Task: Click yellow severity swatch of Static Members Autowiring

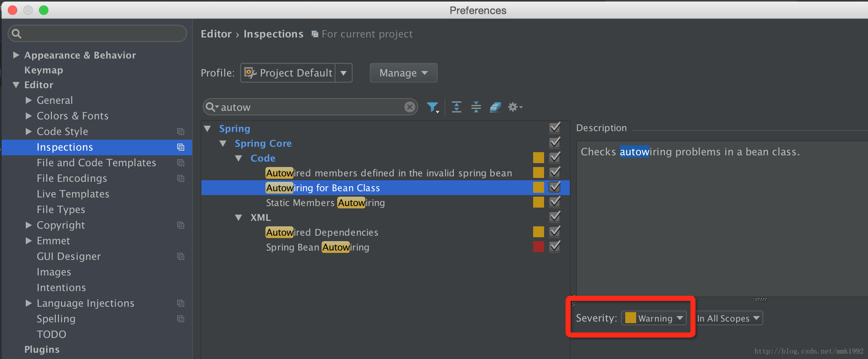Action: 538,202
